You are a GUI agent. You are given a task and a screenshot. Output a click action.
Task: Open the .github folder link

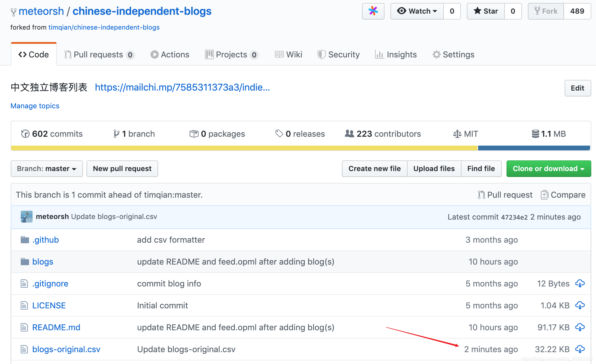coord(45,240)
